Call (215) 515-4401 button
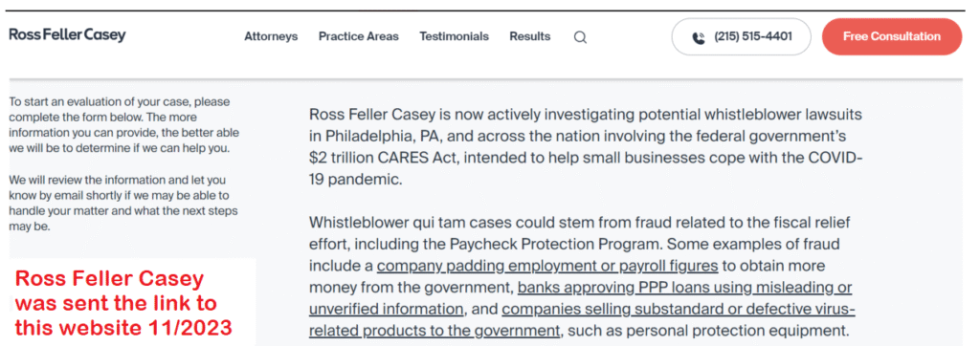Screen dimensions: 980x346 (742, 37)
